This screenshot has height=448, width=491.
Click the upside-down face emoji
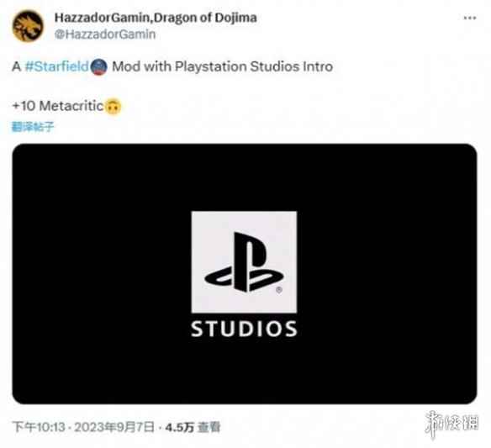pos(113,107)
